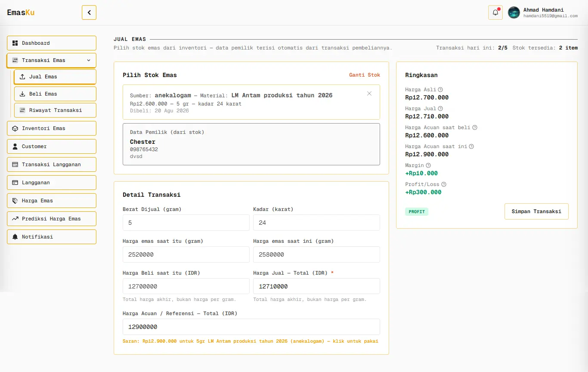Select Jual Emas in the sidebar
Viewport: 588px width, 372px height.
pyautogui.click(x=55, y=77)
